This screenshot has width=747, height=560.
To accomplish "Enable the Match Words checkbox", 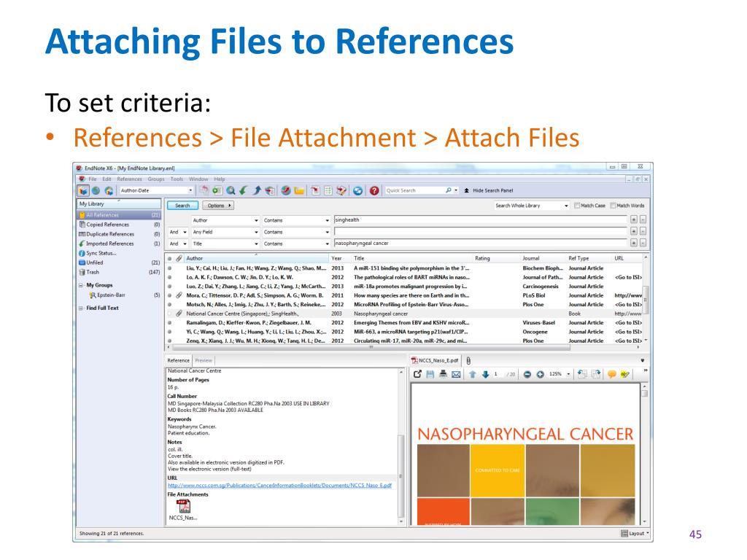I will 613,206.
